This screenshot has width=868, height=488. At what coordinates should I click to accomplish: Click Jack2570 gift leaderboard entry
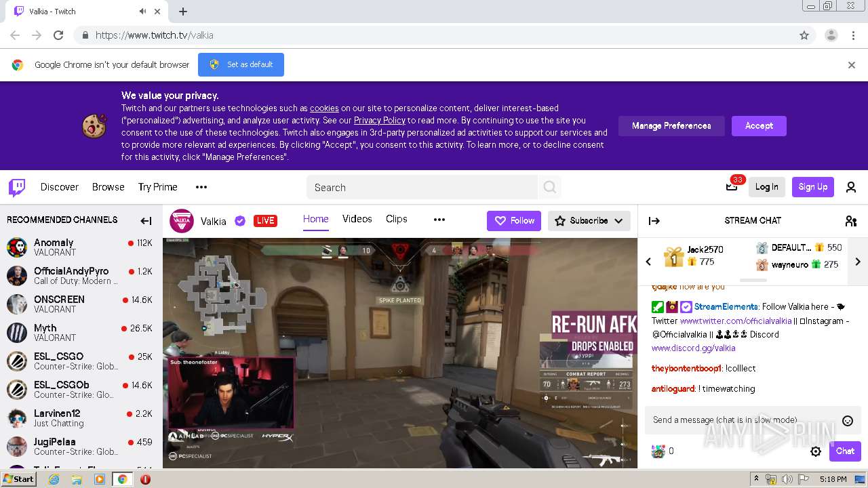(694, 256)
